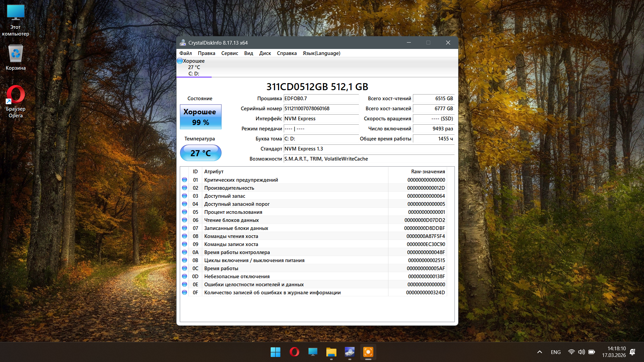Click the status circle for attribute 01

click(184, 180)
